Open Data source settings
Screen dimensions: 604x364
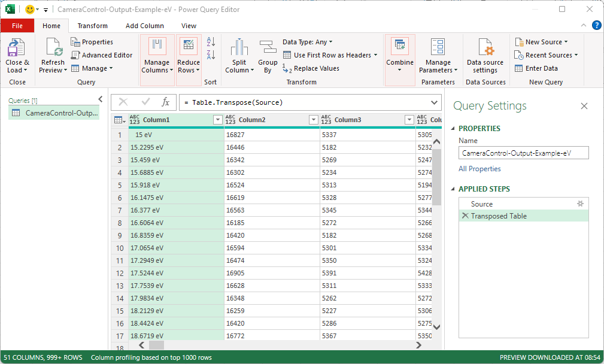point(485,56)
